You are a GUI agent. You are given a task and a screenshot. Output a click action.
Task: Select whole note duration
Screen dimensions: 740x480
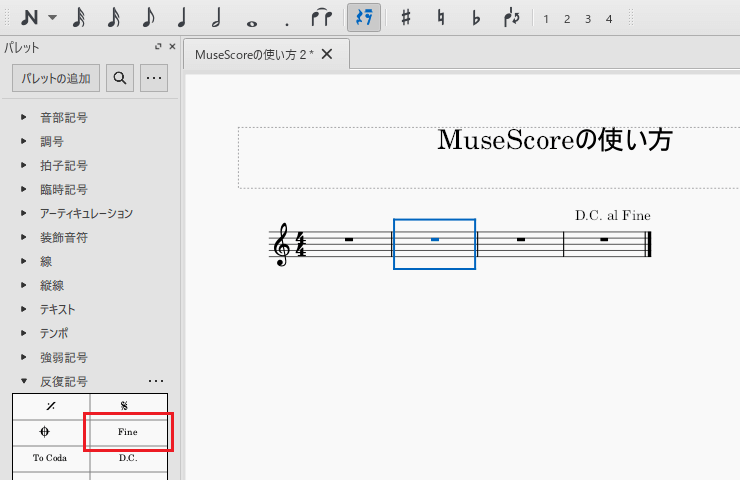252,23
